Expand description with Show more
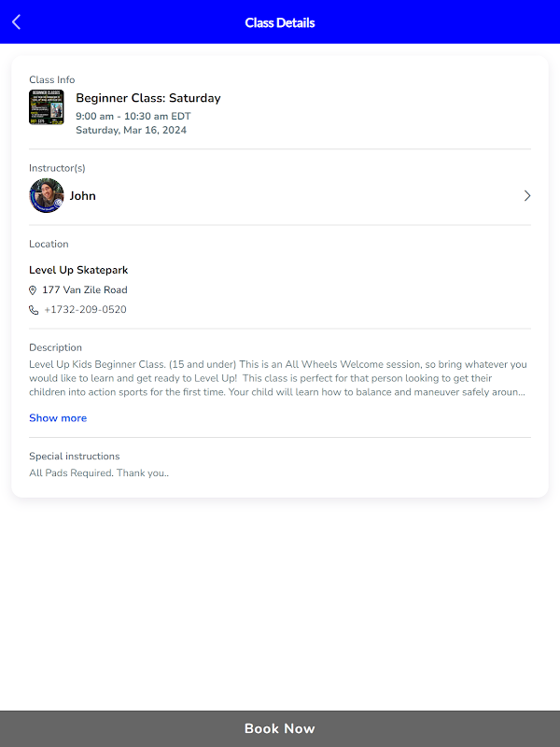Viewport: 560px width, 747px height. 58,417
